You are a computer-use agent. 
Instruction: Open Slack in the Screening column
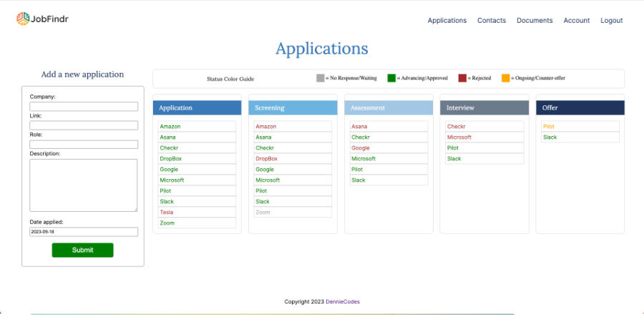tap(293, 201)
